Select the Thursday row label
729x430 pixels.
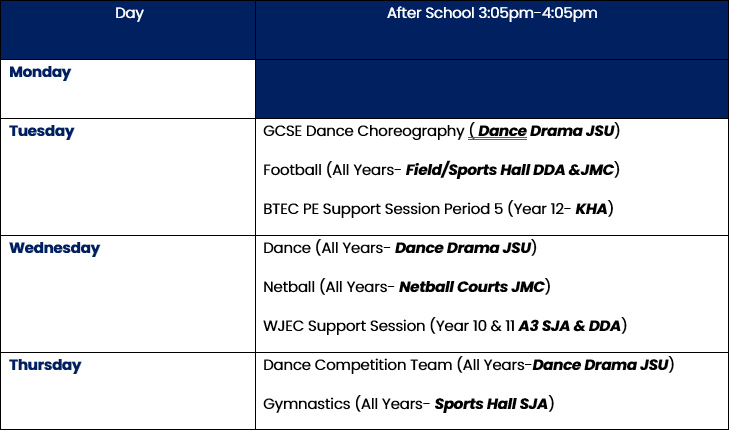coord(45,365)
